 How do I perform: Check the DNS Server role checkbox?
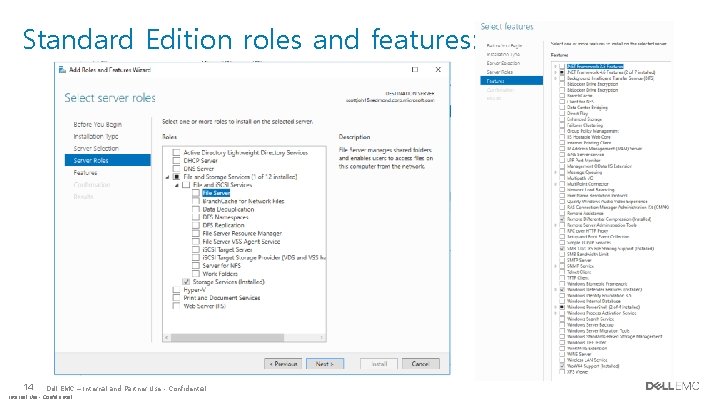coord(176,169)
